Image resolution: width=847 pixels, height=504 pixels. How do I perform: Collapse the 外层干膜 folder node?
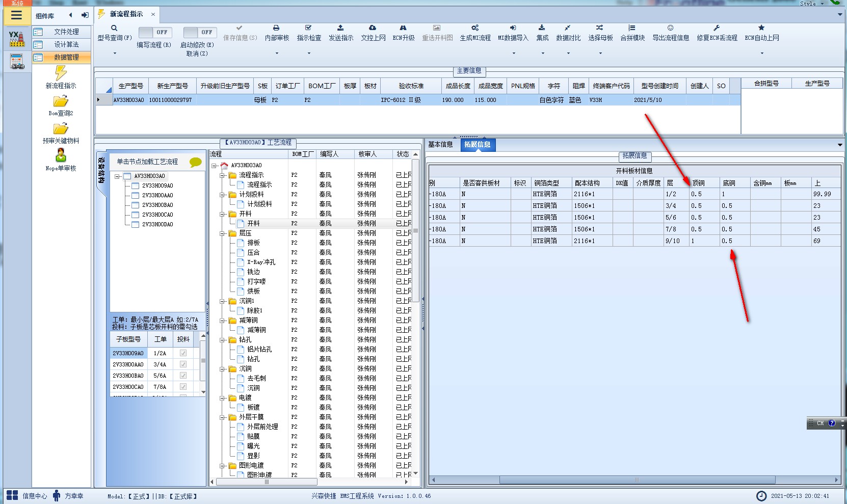coord(223,417)
